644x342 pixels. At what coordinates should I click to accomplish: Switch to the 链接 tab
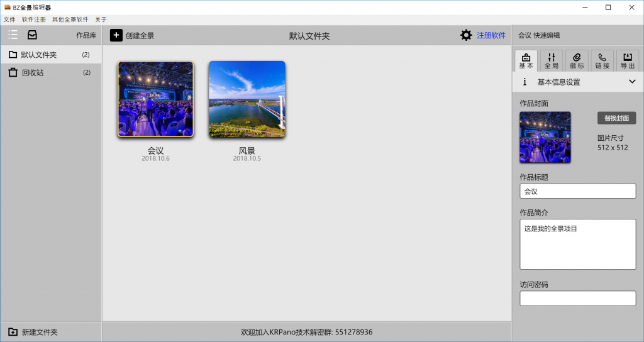point(602,61)
